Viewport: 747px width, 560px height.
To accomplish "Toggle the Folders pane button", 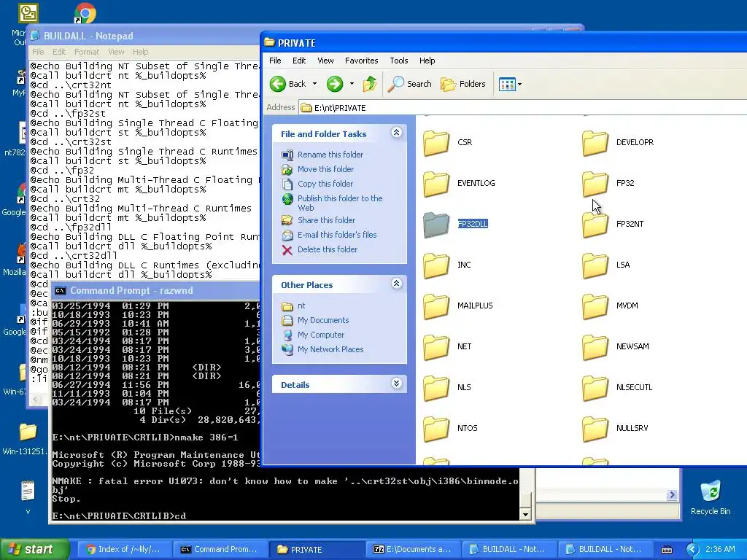I will pos(463,84).
